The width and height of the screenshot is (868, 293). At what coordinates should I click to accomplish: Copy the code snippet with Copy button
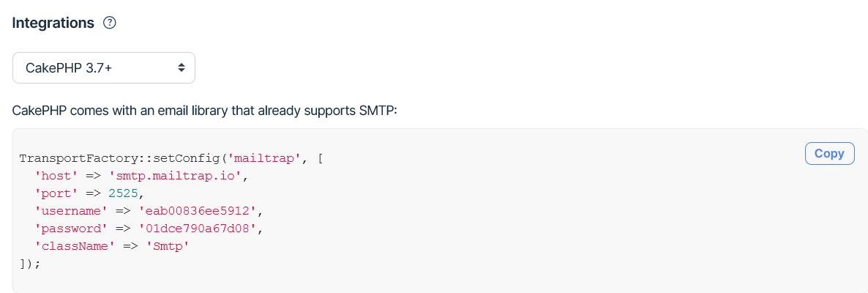[829, 154]
